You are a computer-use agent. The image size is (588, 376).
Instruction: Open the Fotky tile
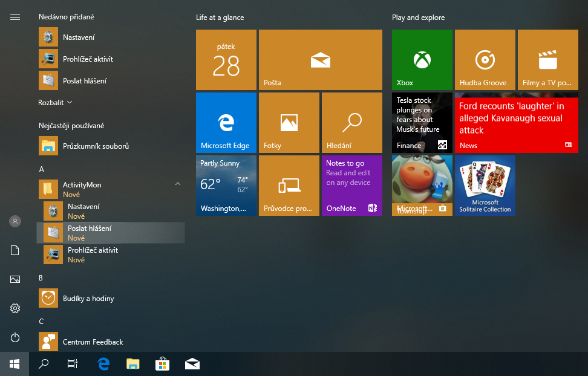289,123
